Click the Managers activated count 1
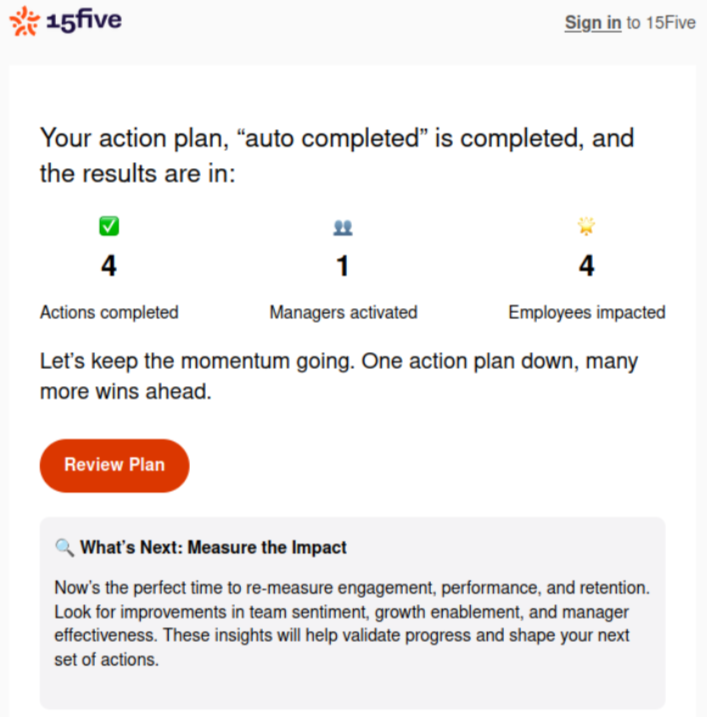This screenshot has width=707, height=717. click(x=343, y=266)
